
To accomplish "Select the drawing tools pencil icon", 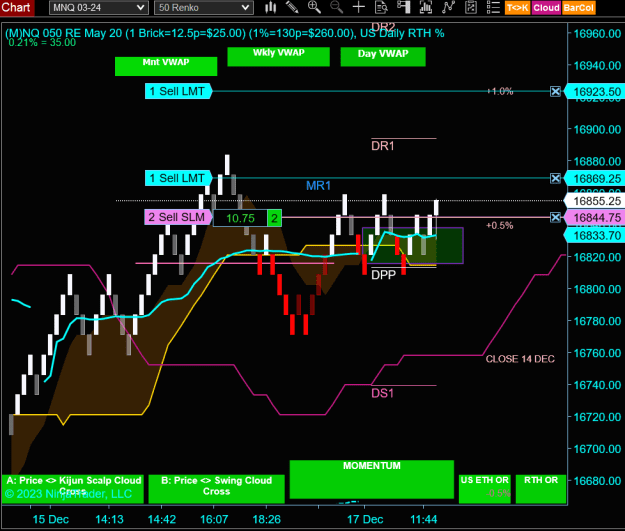I will [x=292, y=7].
